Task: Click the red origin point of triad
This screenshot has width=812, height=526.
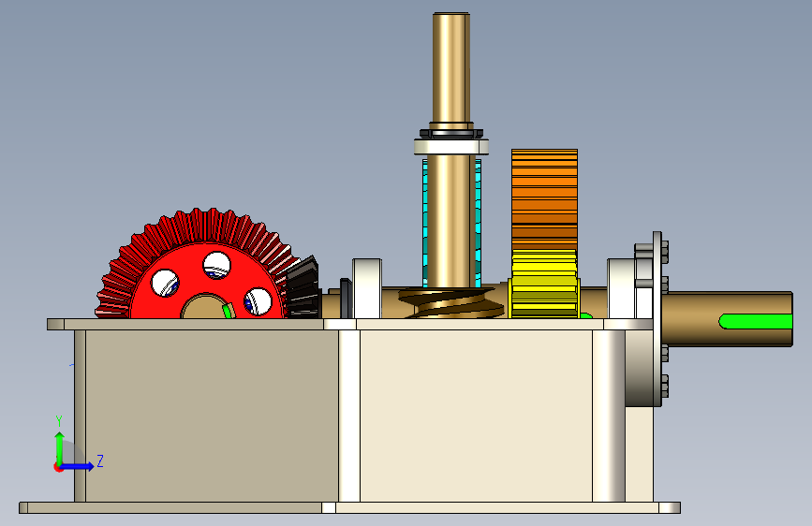Action: tap(58, 467)
